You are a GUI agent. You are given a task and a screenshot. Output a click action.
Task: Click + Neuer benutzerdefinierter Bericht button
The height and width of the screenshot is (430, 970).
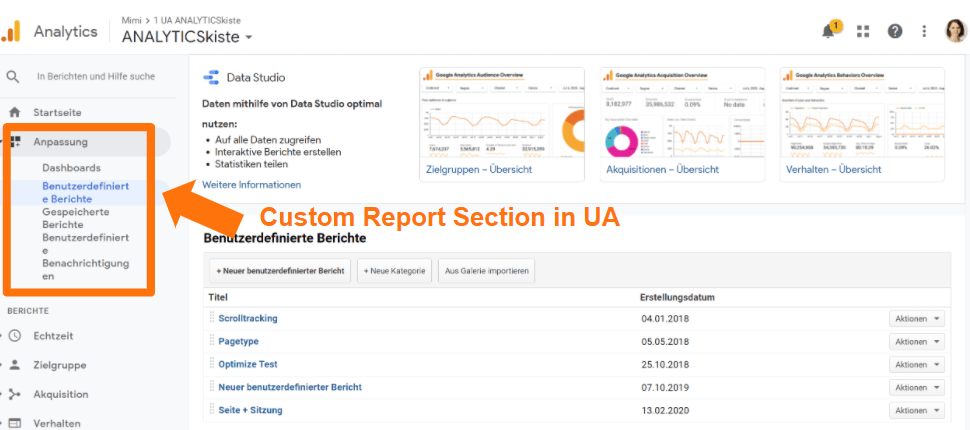[x=280, y=271]
